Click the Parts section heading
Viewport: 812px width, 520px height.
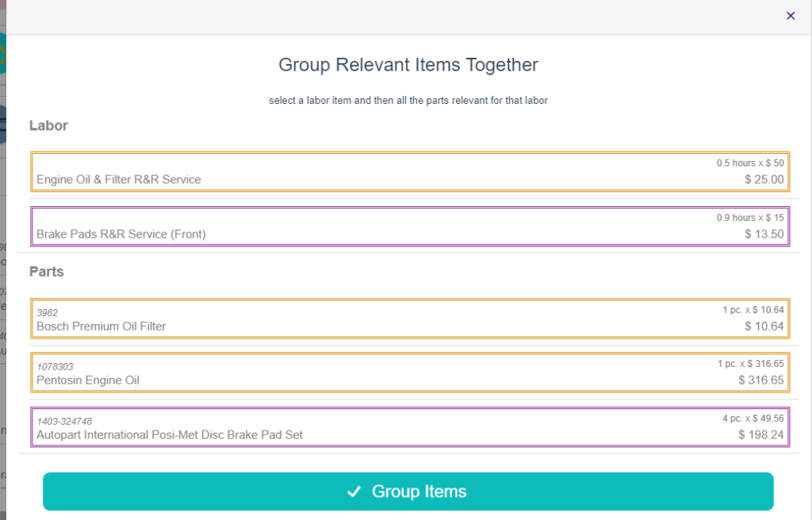pyautogui.click(x=47, y=271)
